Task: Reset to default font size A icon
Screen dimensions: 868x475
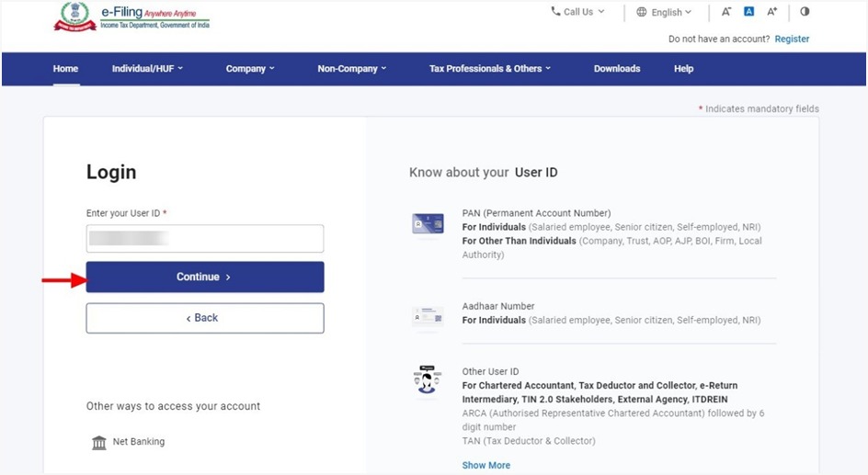Action: point(749,12)
